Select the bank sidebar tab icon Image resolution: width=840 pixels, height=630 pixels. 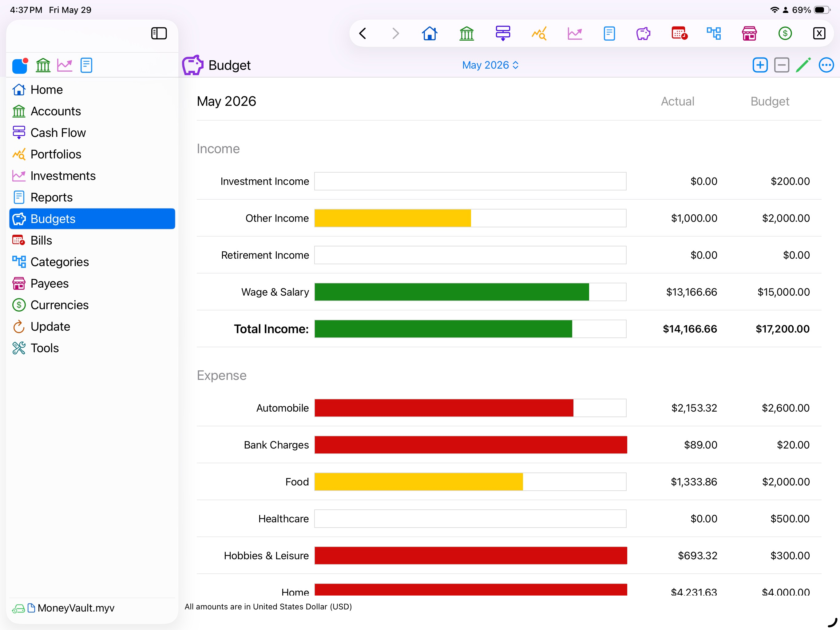(x=43, y=65)
